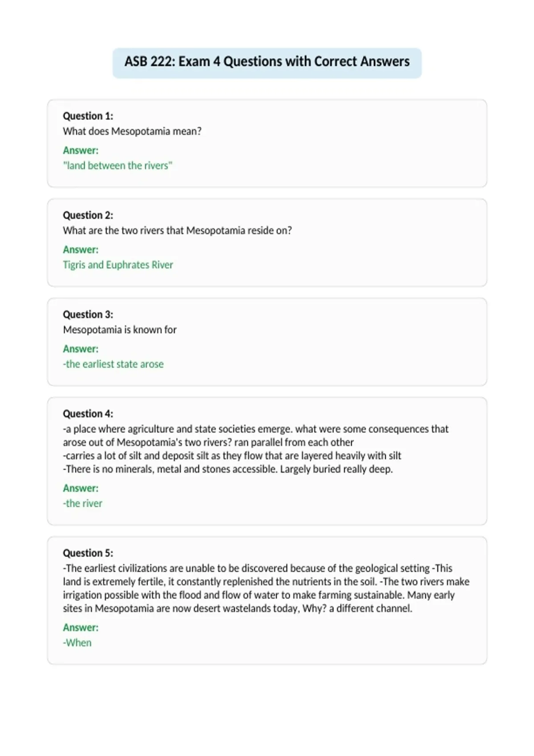
Task: Click the answer '-the river'
Action: (x=83, y=503)
